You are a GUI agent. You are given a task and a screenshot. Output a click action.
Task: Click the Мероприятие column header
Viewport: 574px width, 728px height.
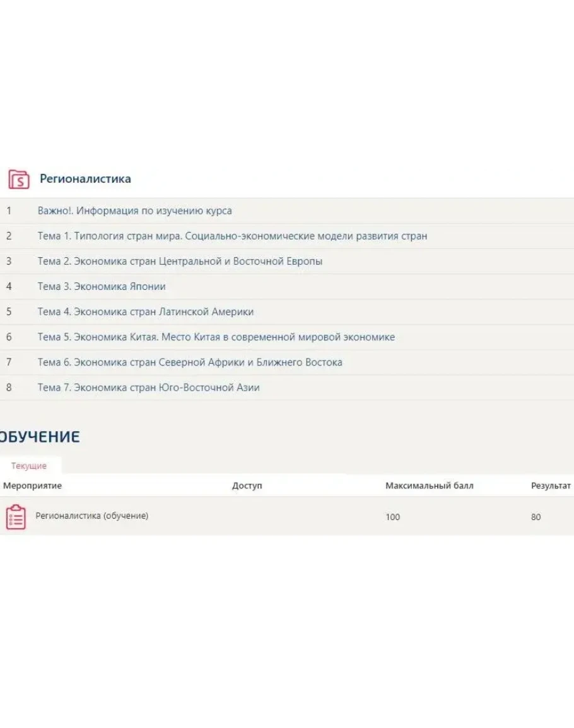point(33,486)
